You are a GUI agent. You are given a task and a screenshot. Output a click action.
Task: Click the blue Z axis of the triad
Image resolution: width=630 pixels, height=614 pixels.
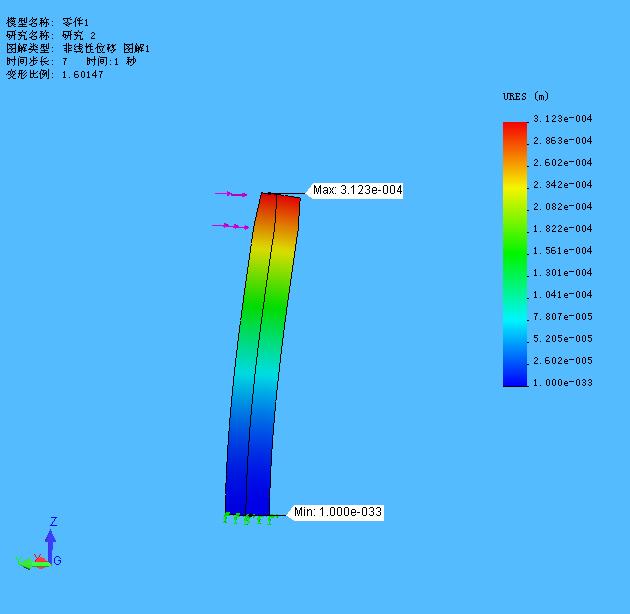point(50,545)
